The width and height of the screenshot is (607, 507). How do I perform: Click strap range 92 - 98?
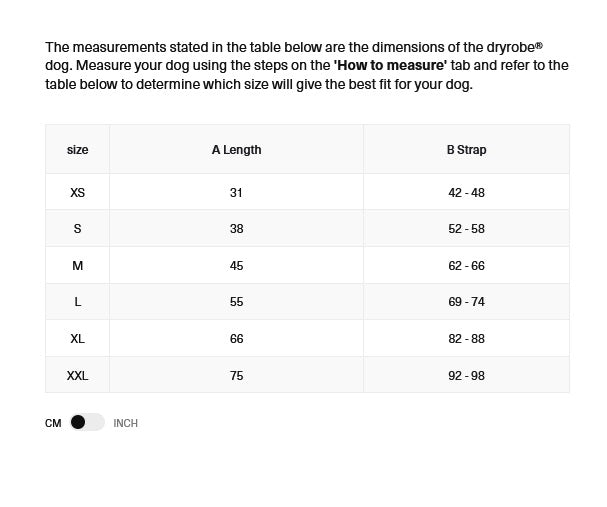point(466,376)
